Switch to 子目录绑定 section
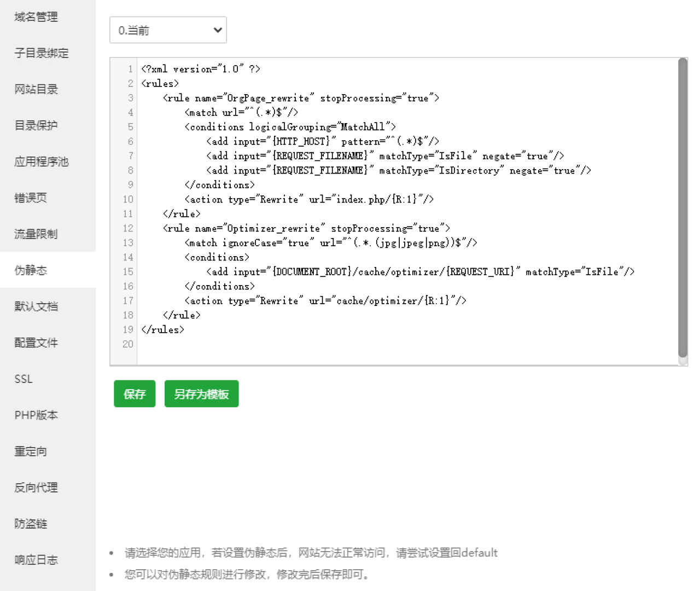This screenshot has width=700, height=591. [x=41, y=53]
